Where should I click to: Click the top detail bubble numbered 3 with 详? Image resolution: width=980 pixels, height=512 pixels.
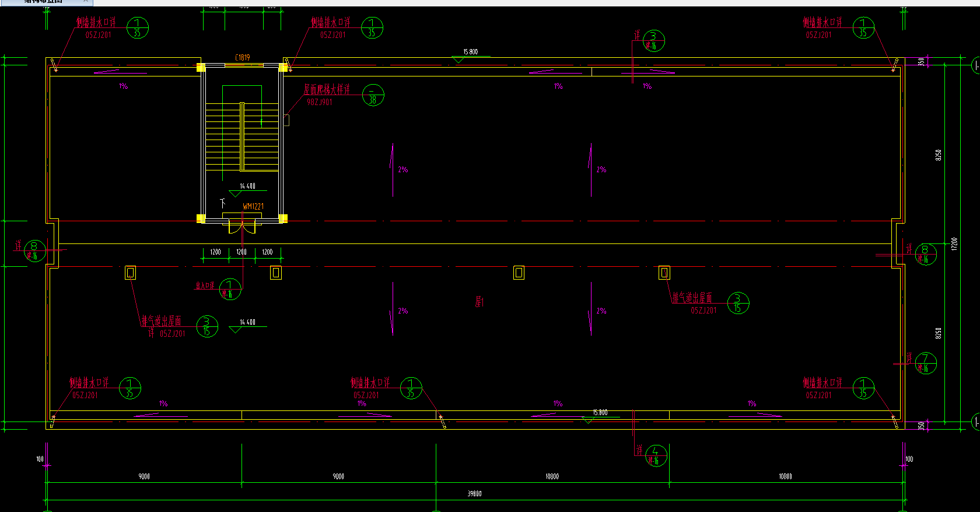click(x=653, y=41)
